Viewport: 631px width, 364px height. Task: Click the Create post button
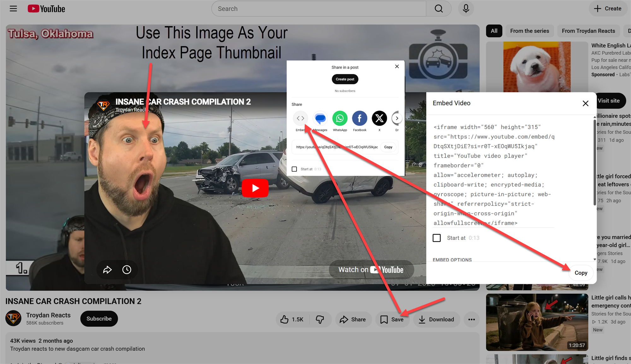tap(345, 79)
